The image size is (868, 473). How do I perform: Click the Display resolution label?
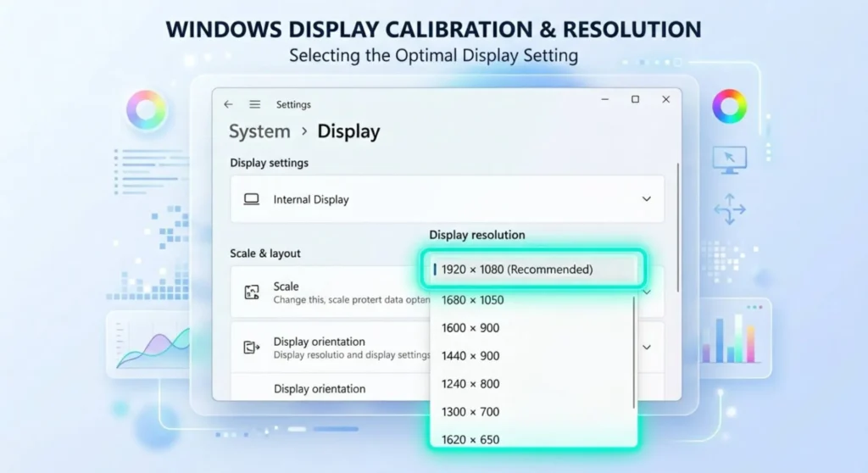(x=476, y=235)
